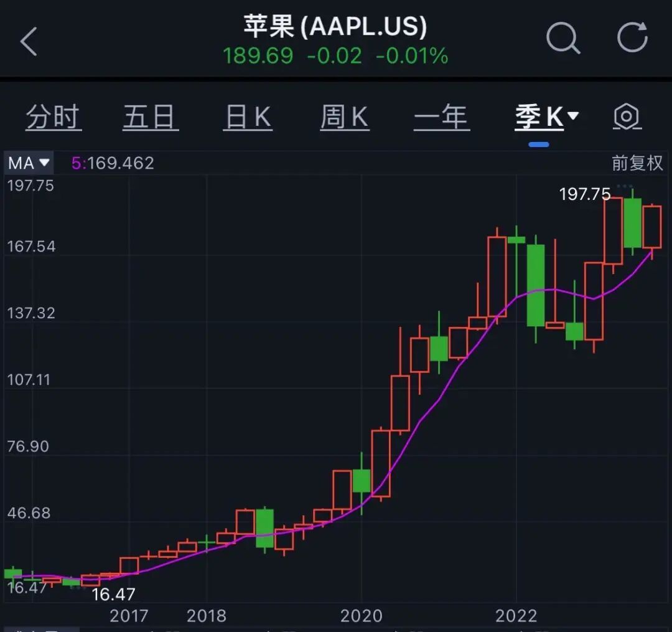
Task: Switch to 五日 five-day tab
Action: (150, 116)
